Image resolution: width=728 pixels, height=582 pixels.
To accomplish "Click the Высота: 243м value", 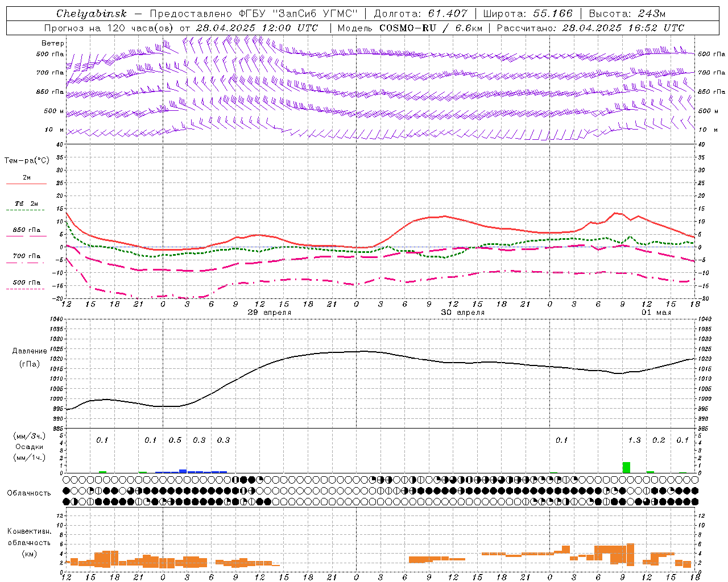I will [x=627, y=14].
